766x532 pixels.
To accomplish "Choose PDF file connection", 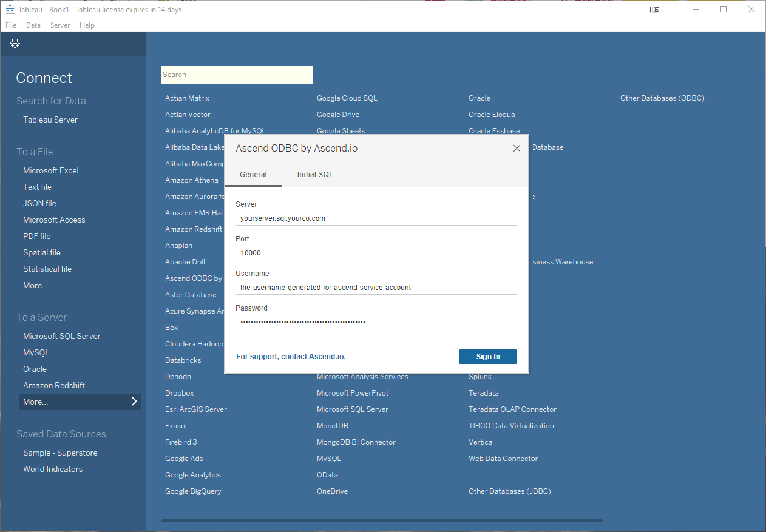I will [37, 237].
